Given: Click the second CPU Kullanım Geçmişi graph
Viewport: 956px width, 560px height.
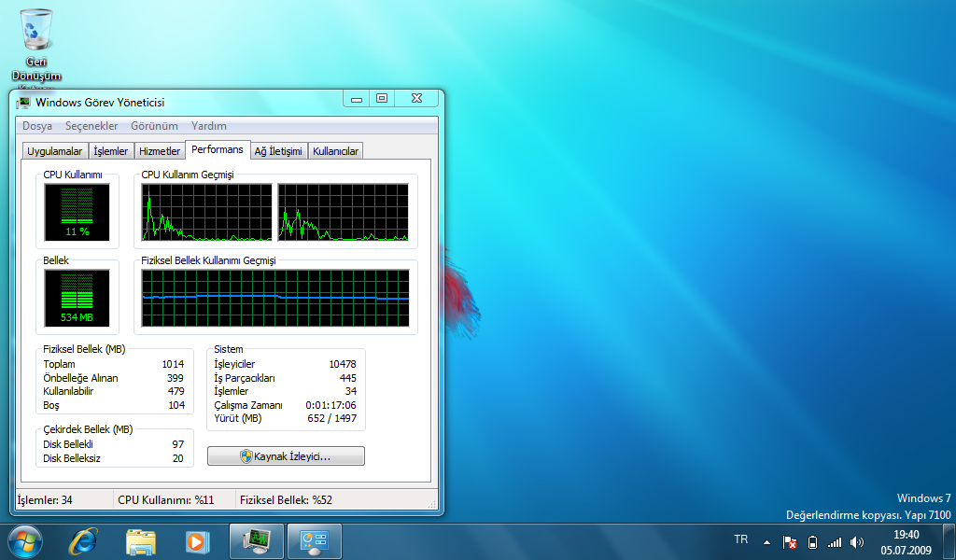Looking at the screenshot, I should pyautogui.click(x=344, y=213).
